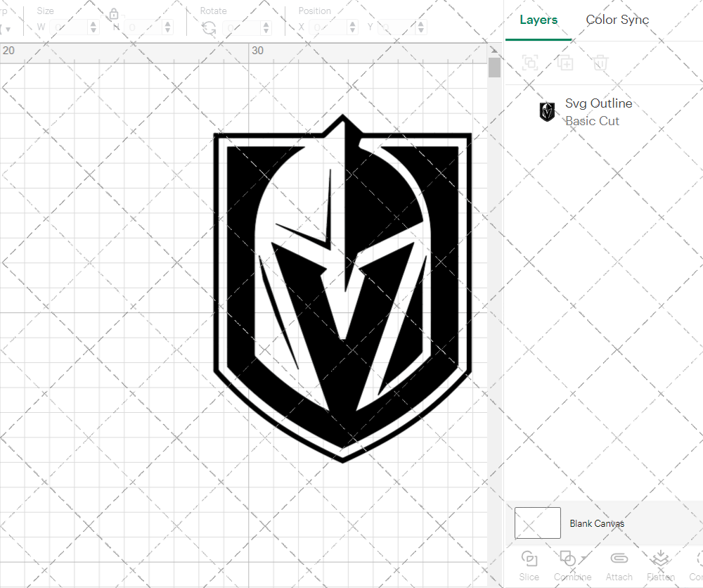Select the Svg Outline layer

point(599,103)
